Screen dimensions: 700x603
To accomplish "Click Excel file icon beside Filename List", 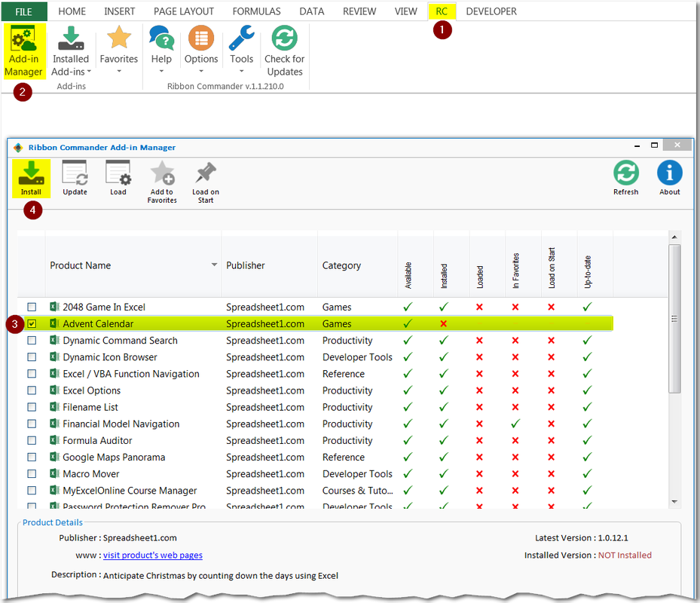I will [54, 407].
